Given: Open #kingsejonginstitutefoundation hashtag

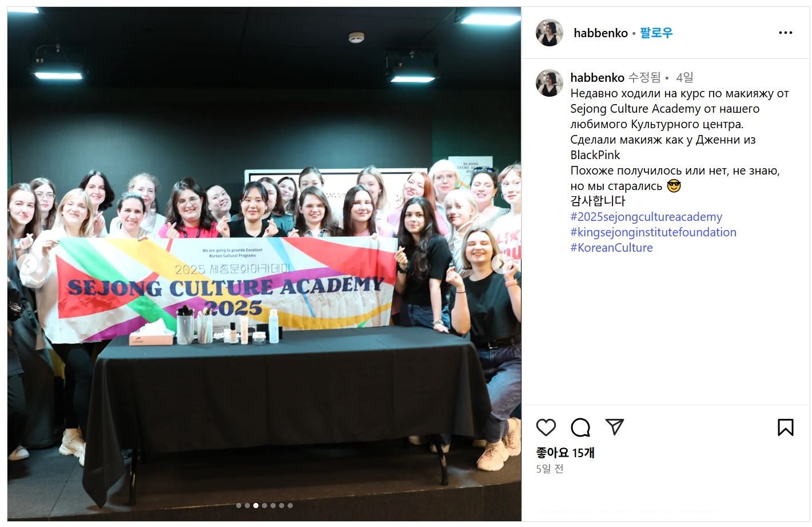Looking at the screenshot, I should [x=653, y=232].
